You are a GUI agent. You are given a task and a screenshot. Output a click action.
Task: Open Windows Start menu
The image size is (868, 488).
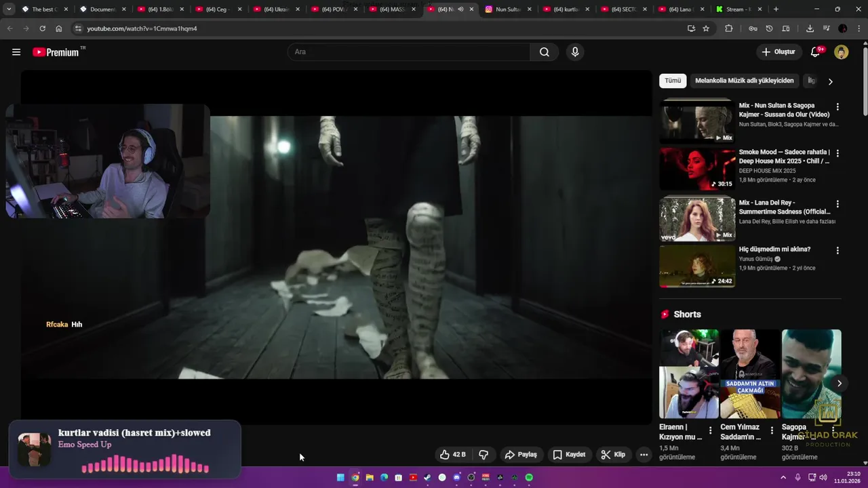coord(340,477)
